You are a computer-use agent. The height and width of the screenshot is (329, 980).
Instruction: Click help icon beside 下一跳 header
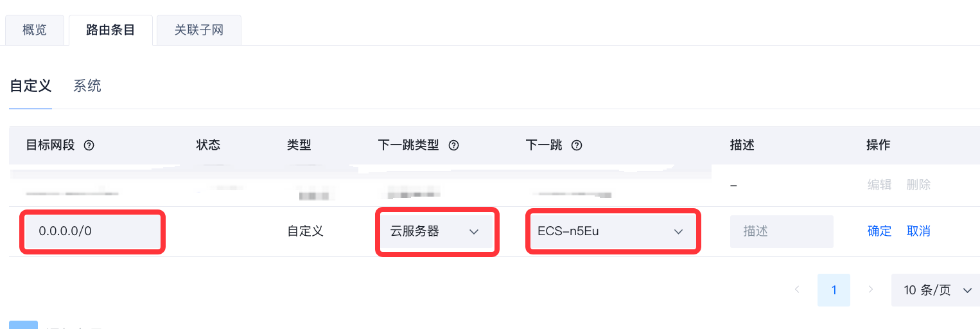pos(577,145)
